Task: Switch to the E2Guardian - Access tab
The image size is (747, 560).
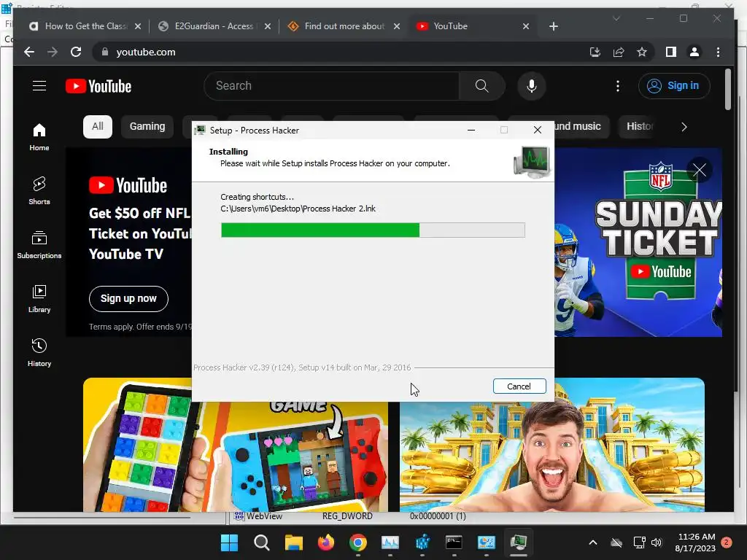Action: [x=214, y=26]
